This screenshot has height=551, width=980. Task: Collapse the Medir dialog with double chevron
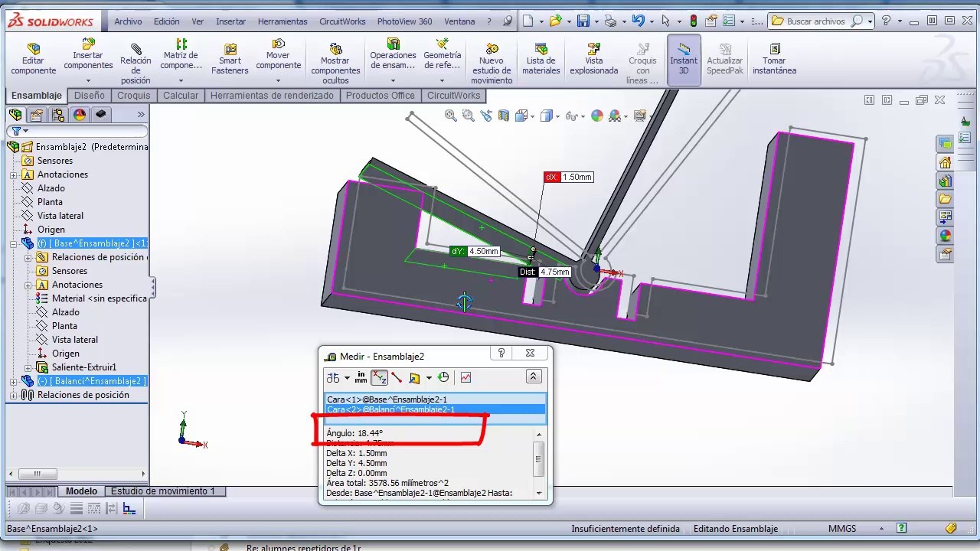[534, 377]
